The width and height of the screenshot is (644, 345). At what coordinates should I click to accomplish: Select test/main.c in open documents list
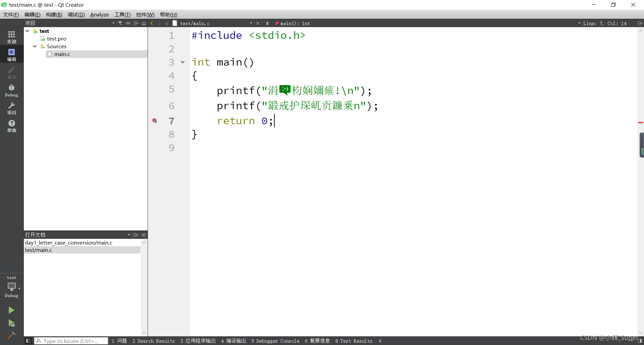click(x=82, y=250)
